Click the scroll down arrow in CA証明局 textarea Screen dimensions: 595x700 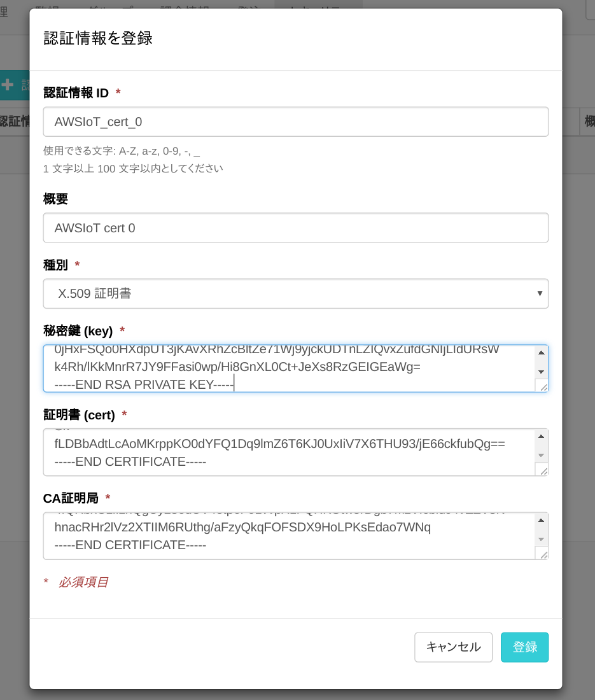[x=541, y=539]
